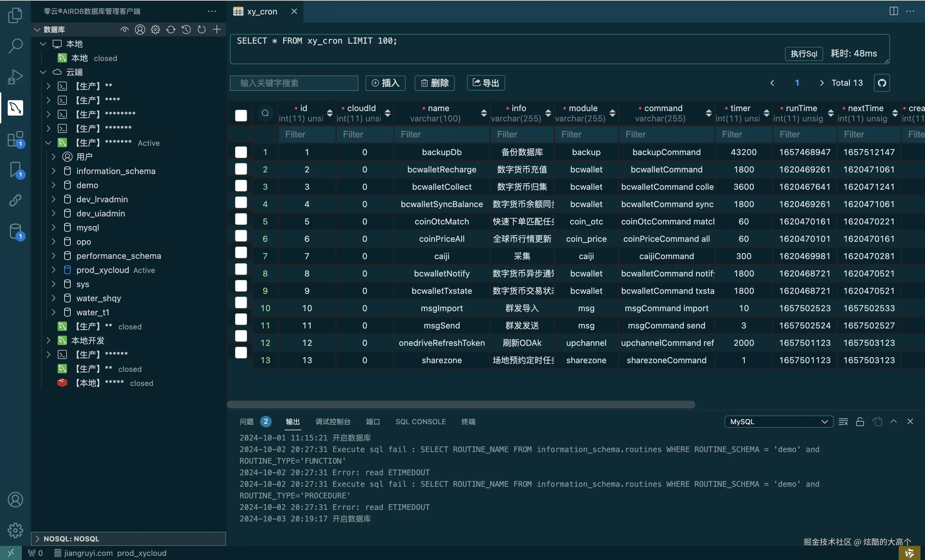Screen dimensions: 925x560
Task: Open the Accounts icon in activity bar
Action: (x=15, y=500)
